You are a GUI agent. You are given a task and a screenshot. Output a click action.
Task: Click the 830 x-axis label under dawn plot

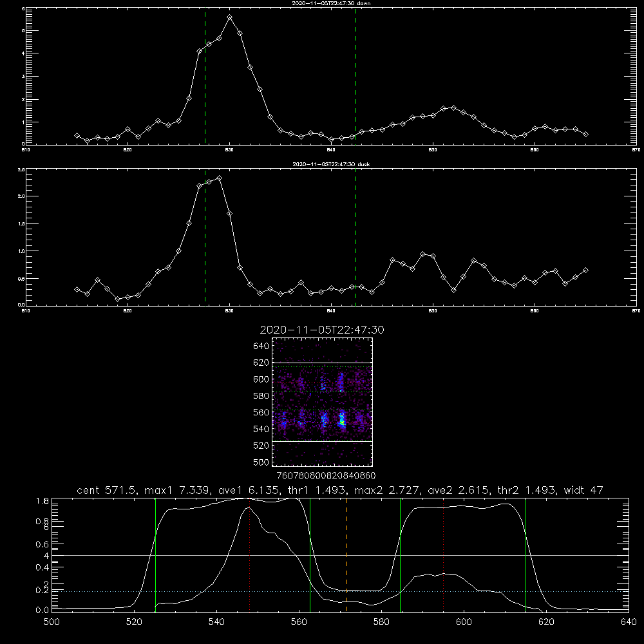tap(229, 150)
